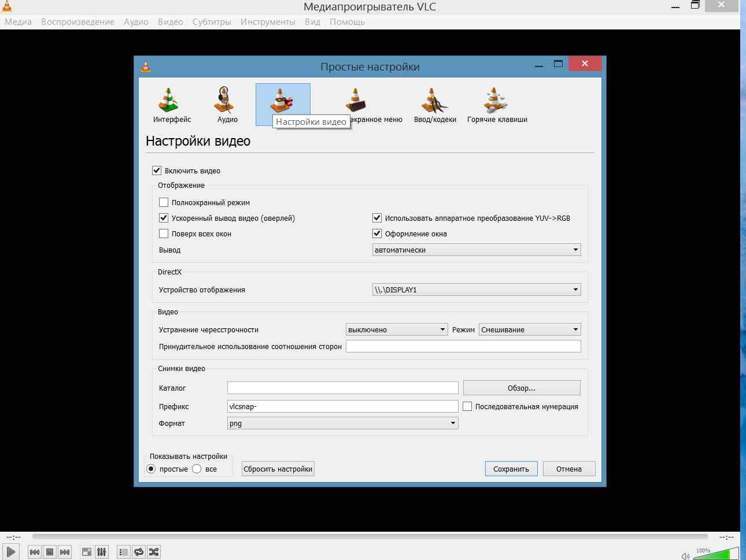Click the Каталог snapshot folder field

click(x=343, y=388)
